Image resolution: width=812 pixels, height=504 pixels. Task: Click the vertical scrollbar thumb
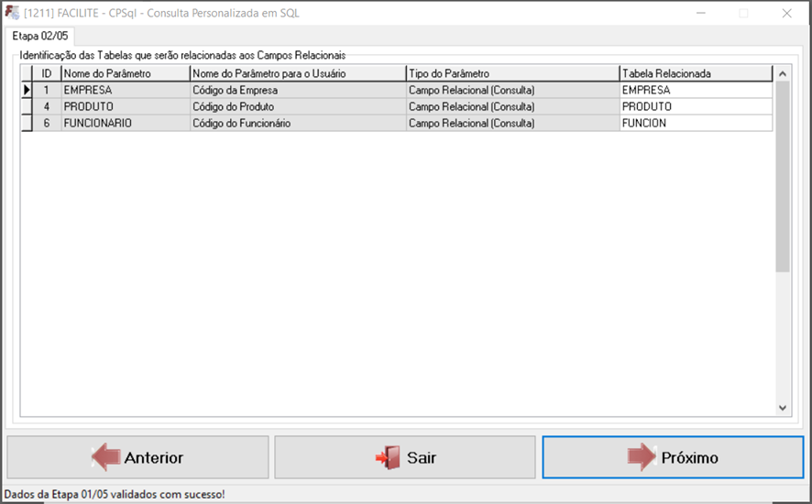pyautogui.click(x=783, y=176)
